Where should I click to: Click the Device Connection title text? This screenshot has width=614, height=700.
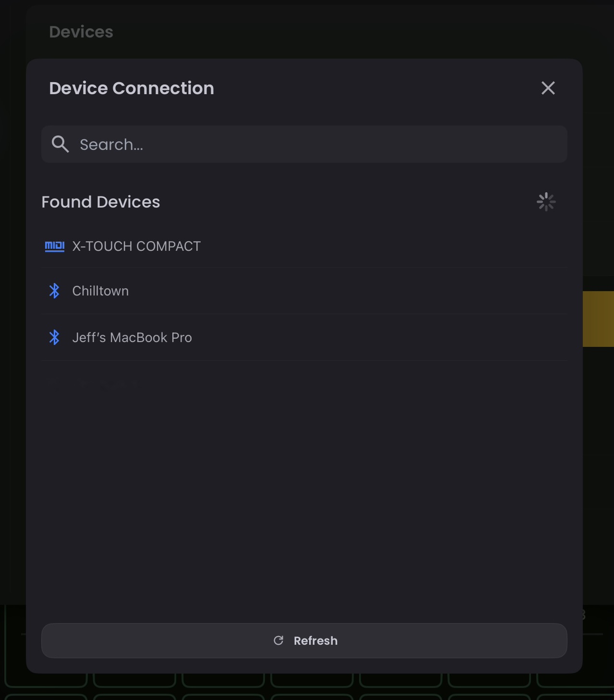click(x=132, y=88)
